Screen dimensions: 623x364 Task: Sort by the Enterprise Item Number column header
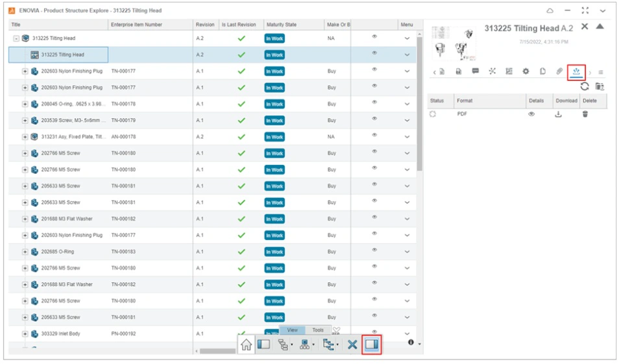pos(150,25)
